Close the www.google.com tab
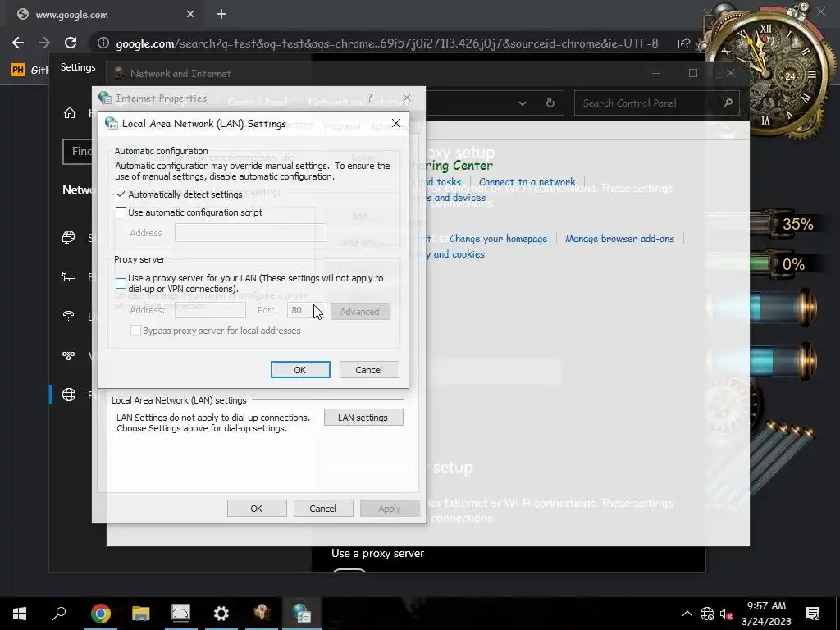Viewport: 840px width, 630px height. point(190,15)
